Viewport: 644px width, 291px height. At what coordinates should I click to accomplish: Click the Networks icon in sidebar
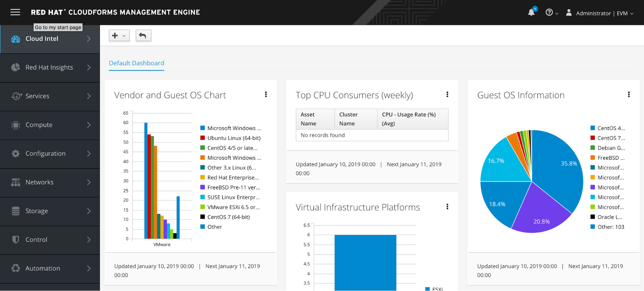point(15,182)
